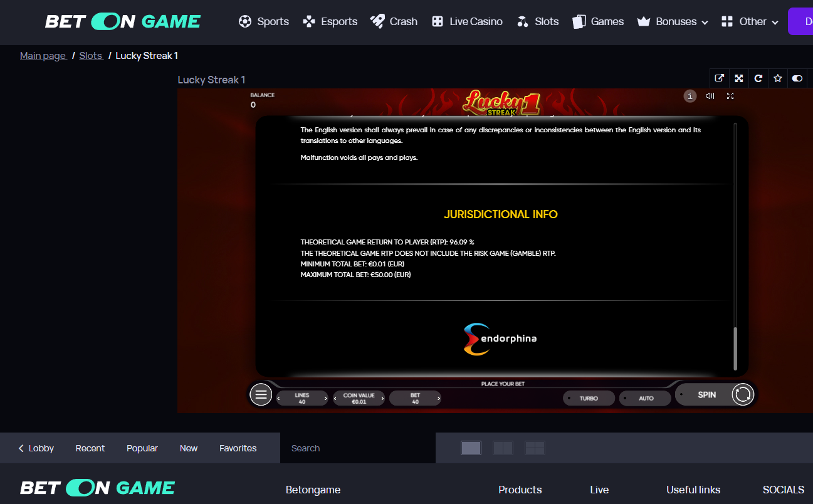The width and height of the screenshot is (813, 504).
Task: Click the Bet On Game header logo
Action: click(x=123, y=22)
